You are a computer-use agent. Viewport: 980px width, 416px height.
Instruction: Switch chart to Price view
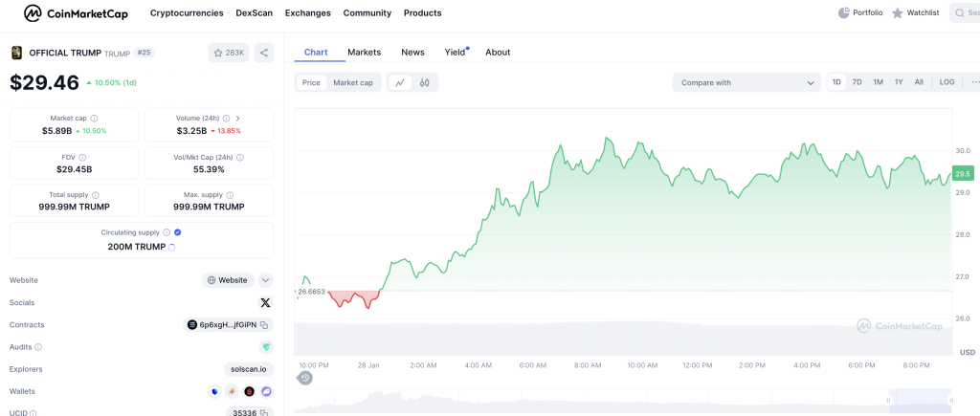[x=311, y=82]
